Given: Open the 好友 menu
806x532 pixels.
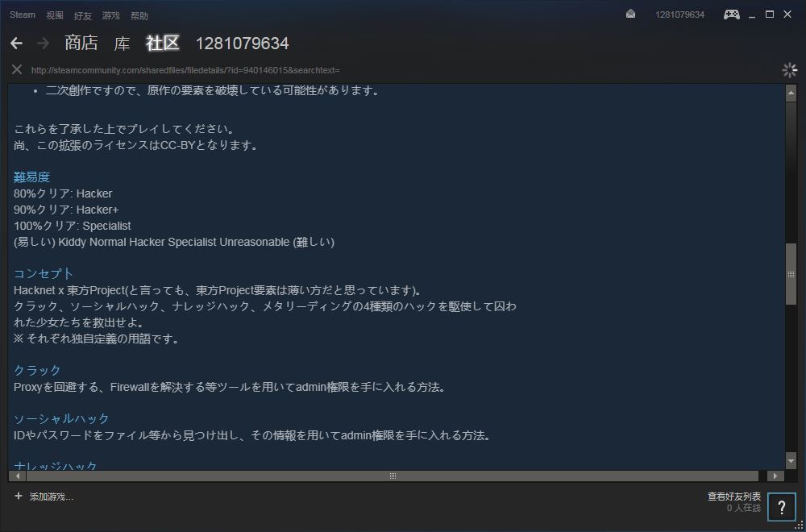Looking at the screenshot, I should coord(83,16).
